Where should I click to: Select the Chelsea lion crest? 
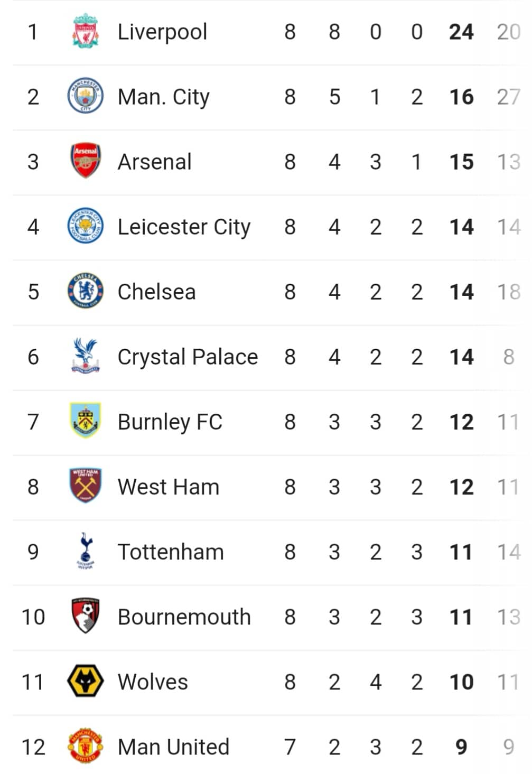(x=85, y=291)
